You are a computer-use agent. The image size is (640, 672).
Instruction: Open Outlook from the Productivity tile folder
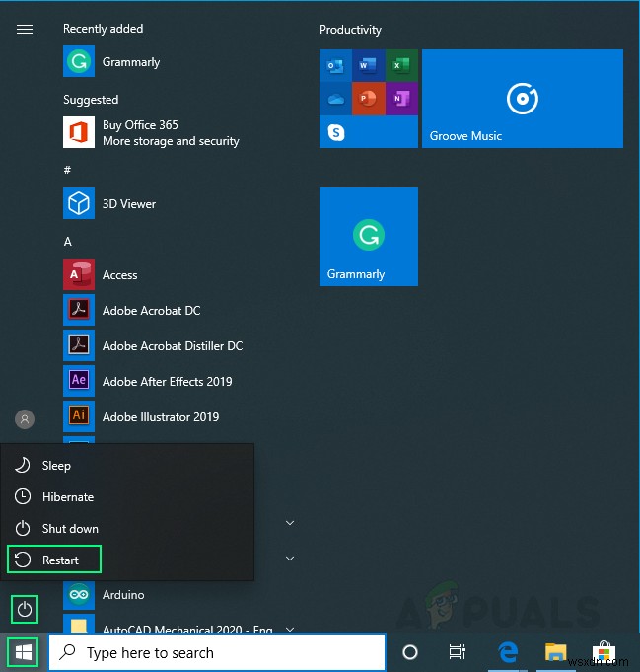coord(335,66)
